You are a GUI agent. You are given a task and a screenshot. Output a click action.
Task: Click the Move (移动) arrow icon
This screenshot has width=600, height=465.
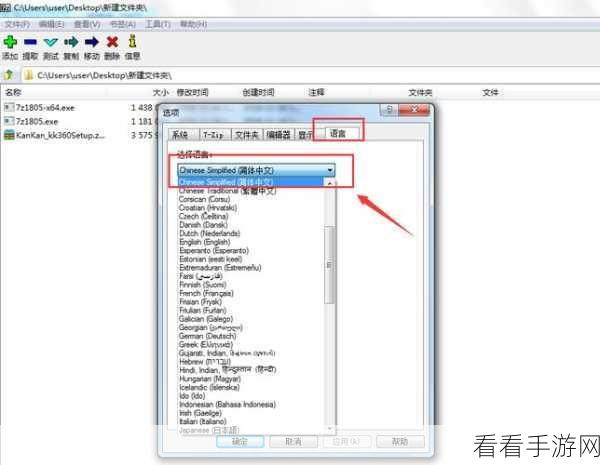tap(91, 42)
